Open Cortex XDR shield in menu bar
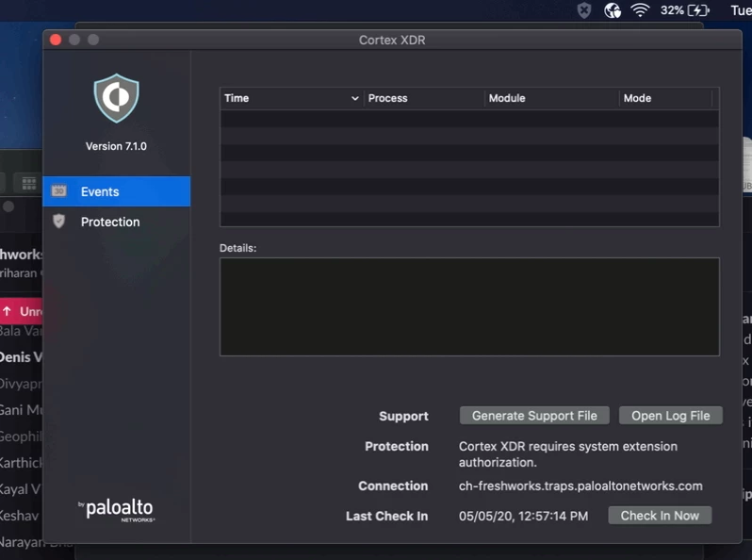Image resolution: width=752 pixels, height=560 pixels. (x=583, y=10)
